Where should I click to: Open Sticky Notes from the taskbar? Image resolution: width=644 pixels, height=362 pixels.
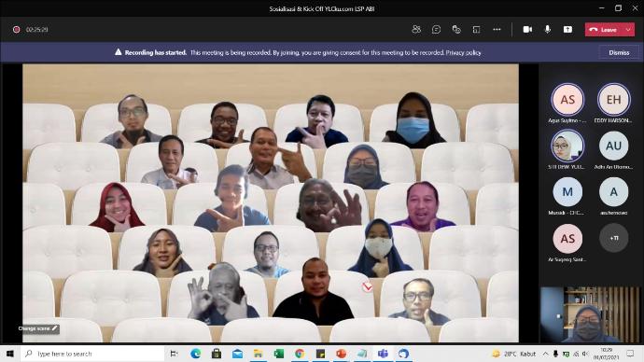pyautogui.click(x=320, y=354)
